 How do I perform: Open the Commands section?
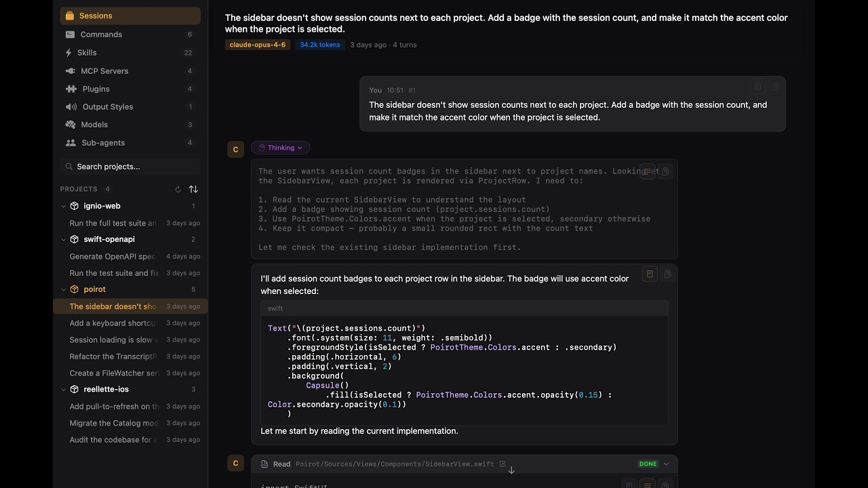101,35
